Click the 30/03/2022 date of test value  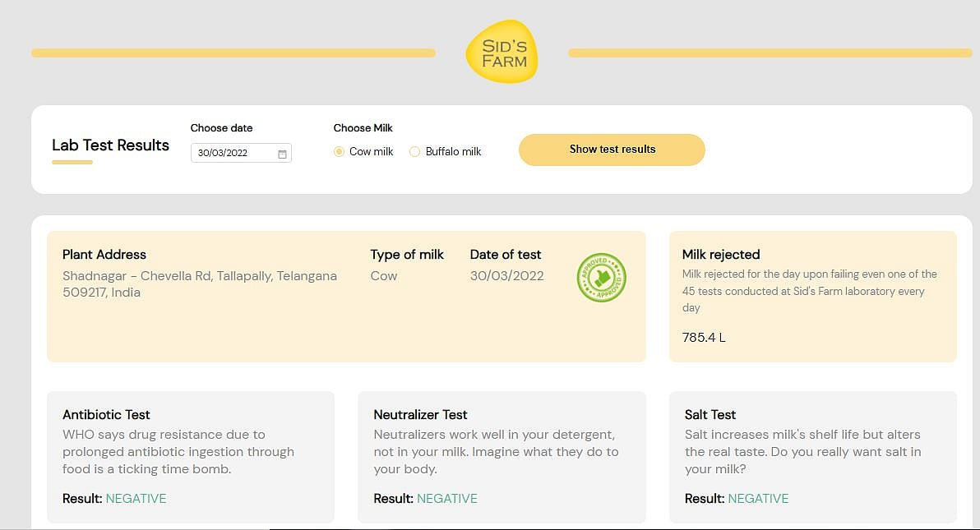506,276
